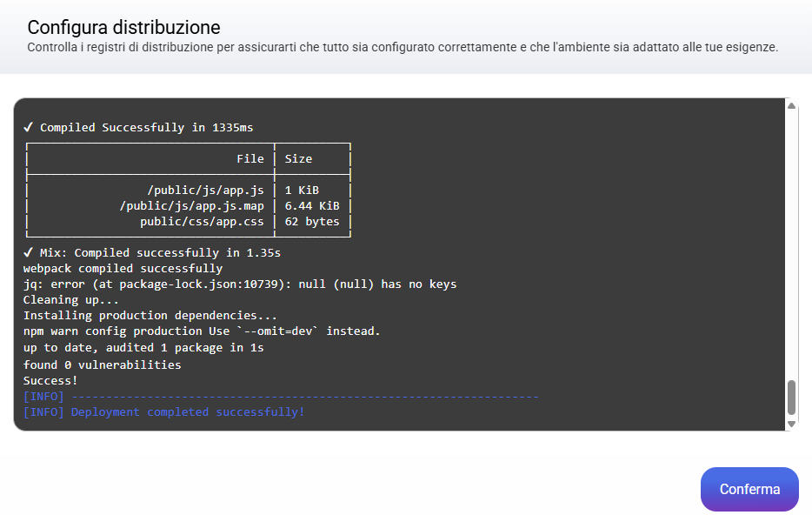Click the '6.44 KiB' size value
Screen dimensions: 812x515
pyautogui.click(x=311, y=206)
